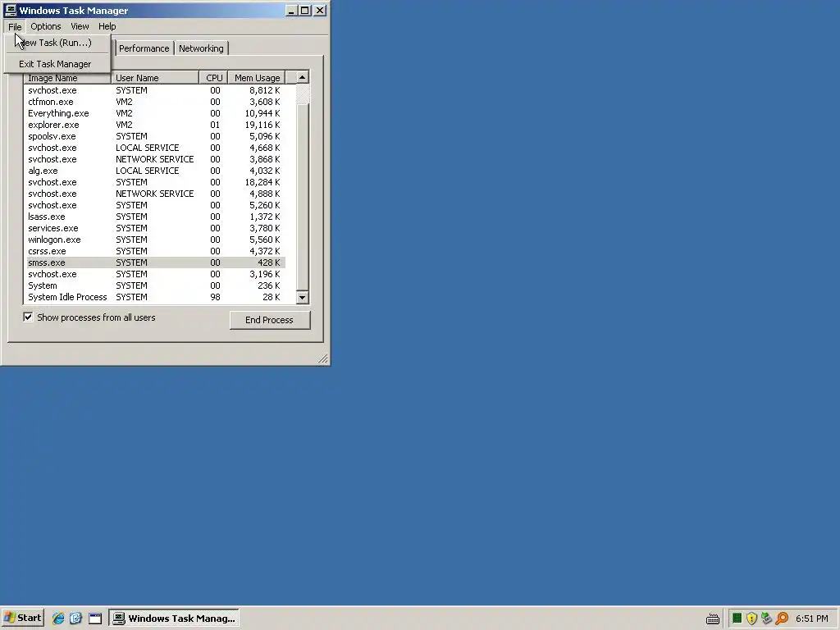Sort by the Image Name column header

pyautogui.click(x=67, y=78)
